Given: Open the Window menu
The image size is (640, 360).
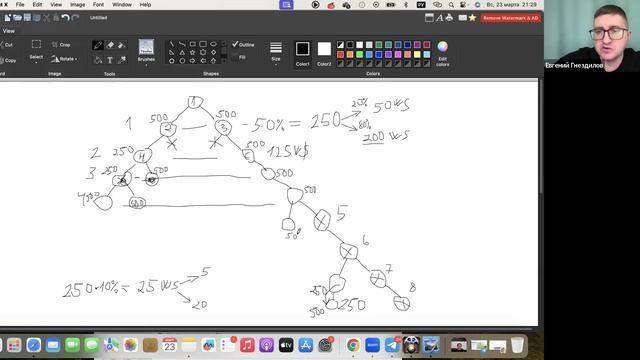Looking at the screenshot, I should (122, 4).
